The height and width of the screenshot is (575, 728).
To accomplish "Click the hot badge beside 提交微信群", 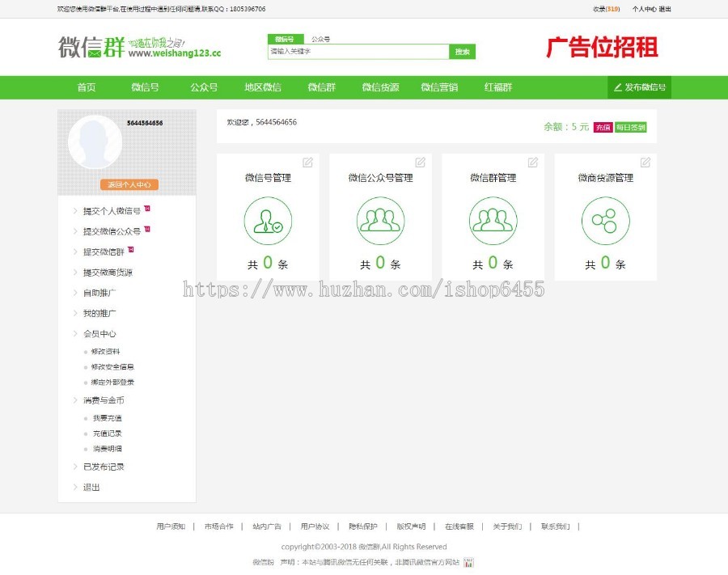I will click(x=131, y=249).
